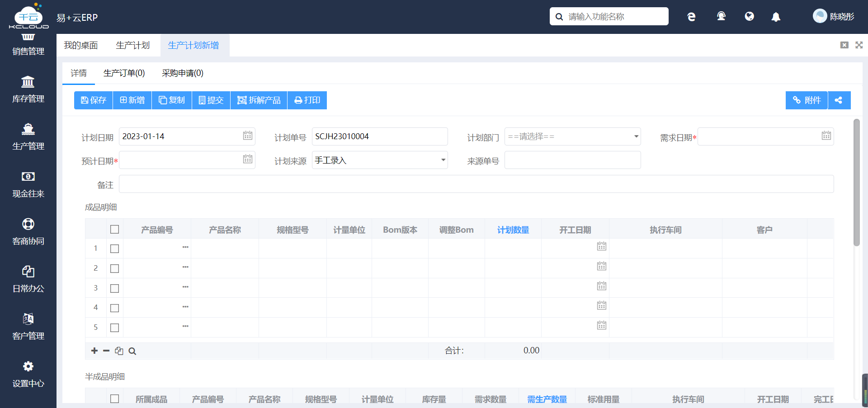The width and height of the screenshot is (868, 408).
Task: Open product picker ellipsis in row 3
Action: (x=185, y=287)
